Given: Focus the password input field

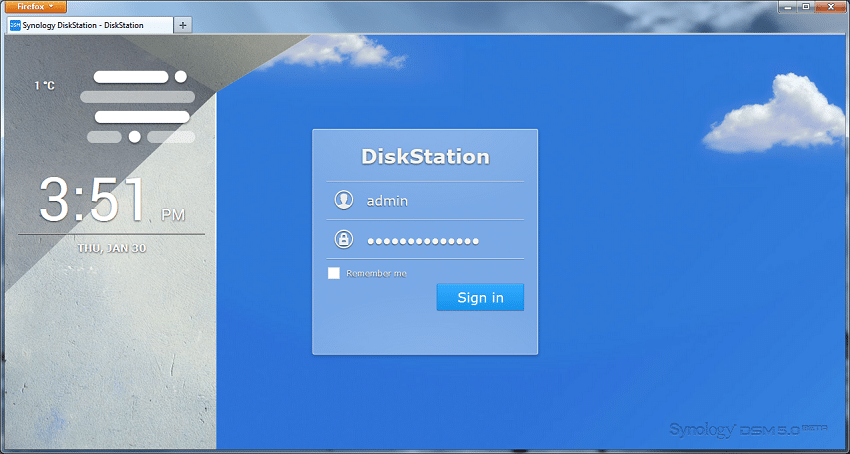Looking at the screenshot, I should [x=425, y=239].
